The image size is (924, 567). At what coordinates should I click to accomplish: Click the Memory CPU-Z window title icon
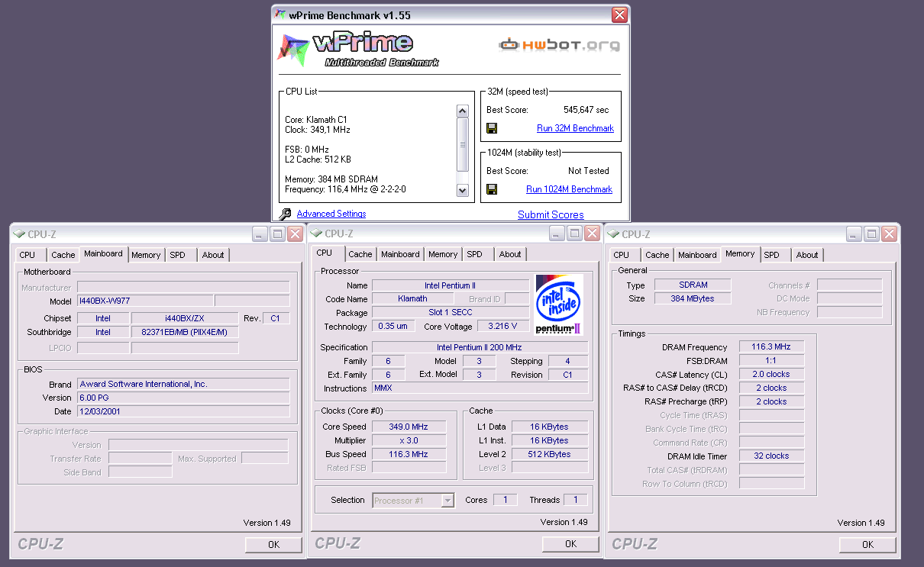click(613, 234)
